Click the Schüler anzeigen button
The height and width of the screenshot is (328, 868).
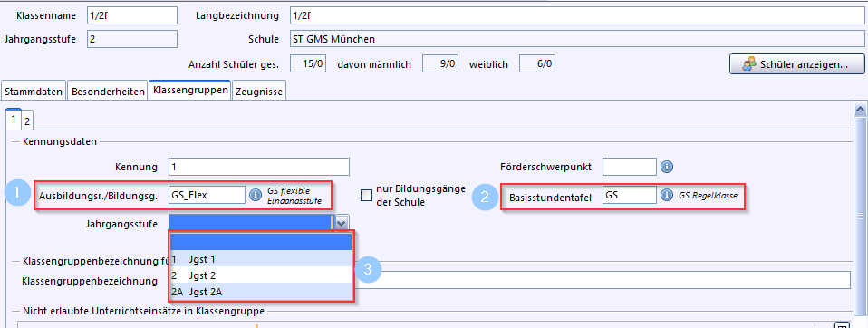(x=796, y=63)
